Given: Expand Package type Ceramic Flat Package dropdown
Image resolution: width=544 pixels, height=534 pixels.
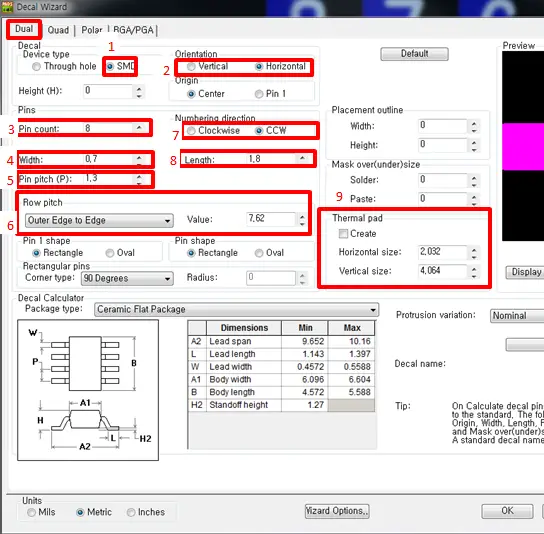Looking at the screenshot, I should 236,310.
